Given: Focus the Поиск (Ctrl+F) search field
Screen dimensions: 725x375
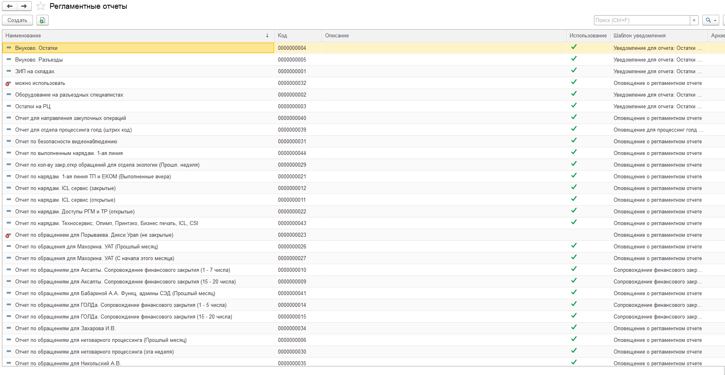Looking at the screenshot, I should pos(642,20).
